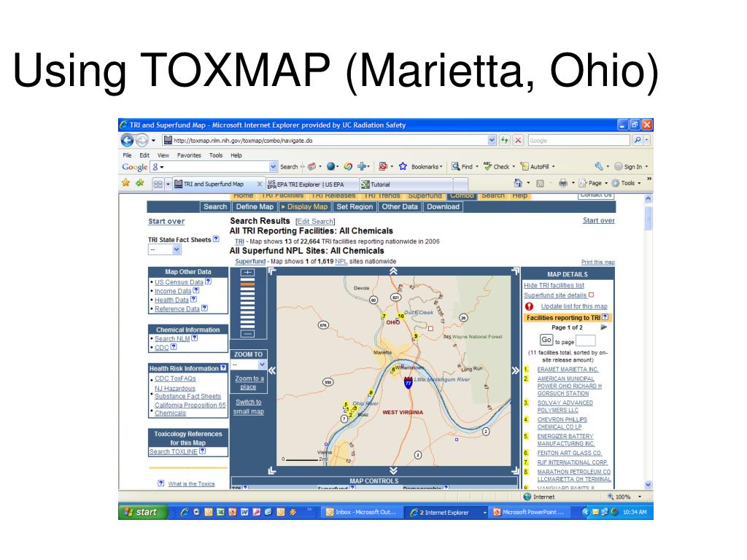Click the page number input field
The width and height of the screenshot is (747, 560).
click(x=586, y=340)
